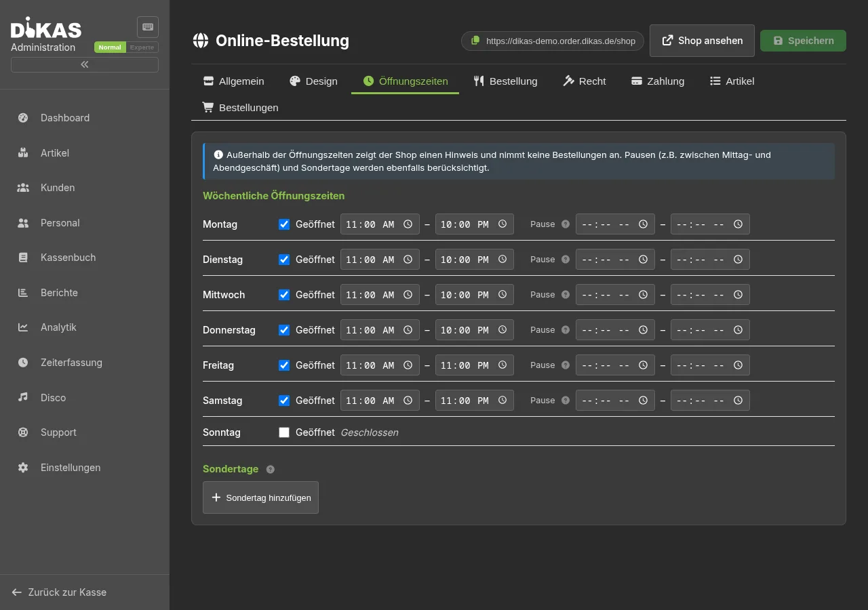Click the Berichte chart icon
This screenshot has height=610, width=868.
click(23, 293)
